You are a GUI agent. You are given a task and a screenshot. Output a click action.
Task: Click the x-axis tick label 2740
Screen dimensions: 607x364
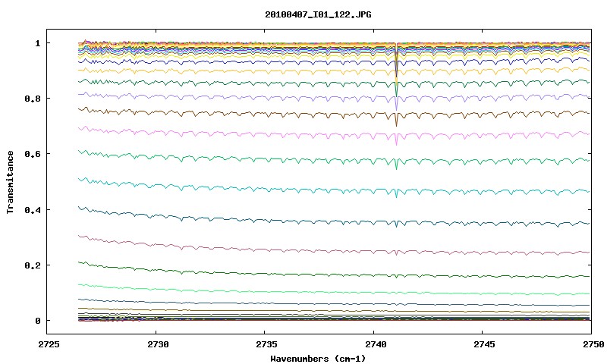coord(375,344)
